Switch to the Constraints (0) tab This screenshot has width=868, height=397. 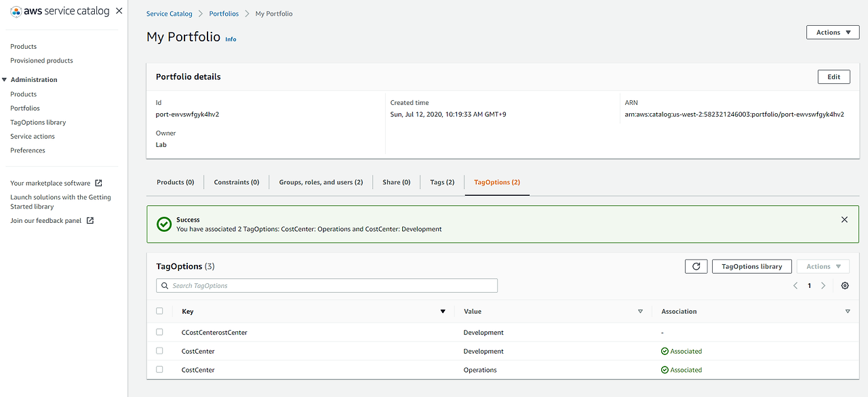point(237,182)
